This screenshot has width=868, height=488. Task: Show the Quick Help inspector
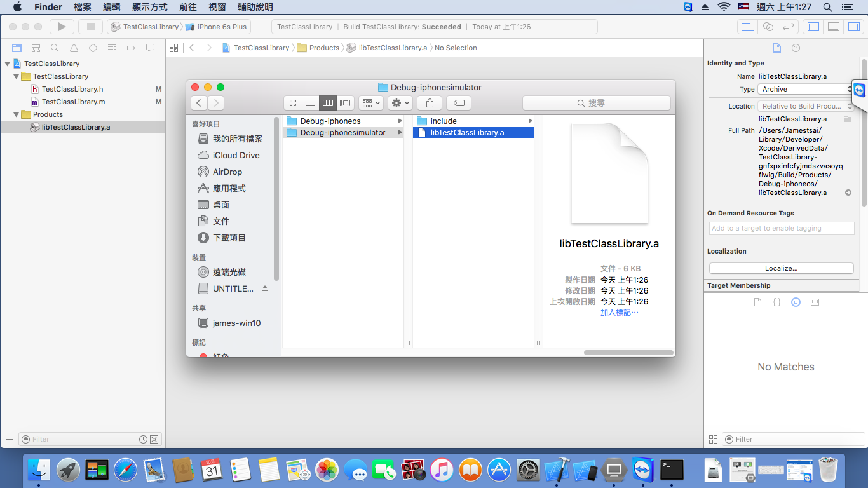coord(796,48)
